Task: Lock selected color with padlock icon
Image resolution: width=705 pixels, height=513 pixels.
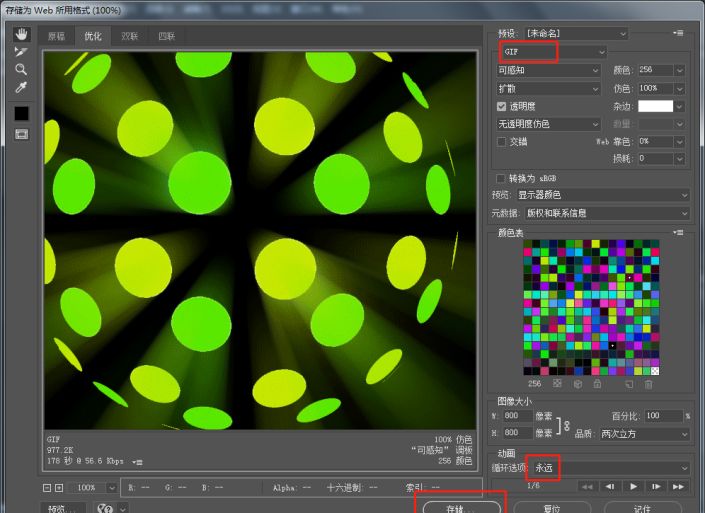Action: (x=597, y=384)
